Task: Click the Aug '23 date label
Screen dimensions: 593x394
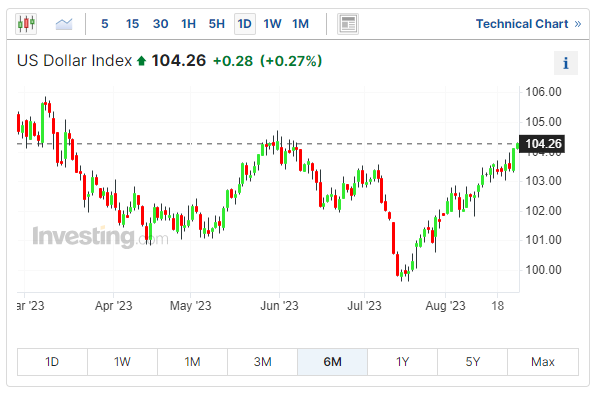Action: pyautogui.click(x=445, y=306)
